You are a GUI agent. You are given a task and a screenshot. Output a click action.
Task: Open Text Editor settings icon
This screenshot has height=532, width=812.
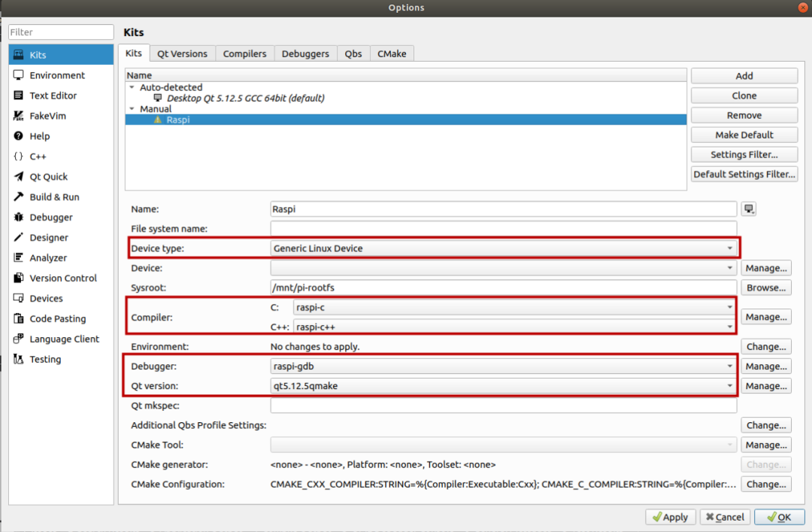click(x=19, y=96)
